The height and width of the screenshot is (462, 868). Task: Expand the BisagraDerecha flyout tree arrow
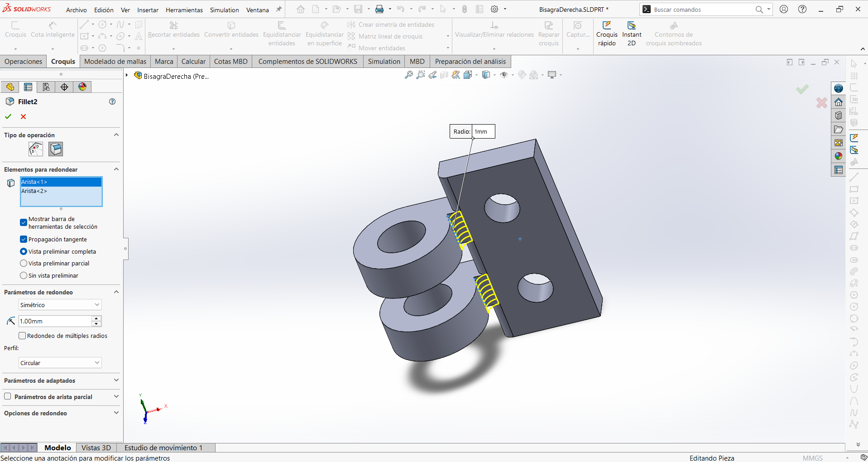[127, 76]
